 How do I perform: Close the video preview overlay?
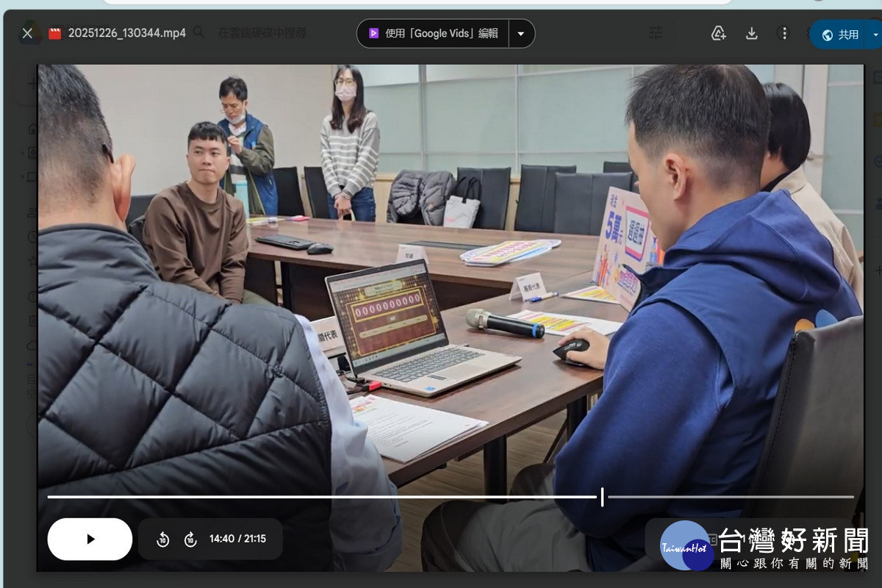point(27,33)
